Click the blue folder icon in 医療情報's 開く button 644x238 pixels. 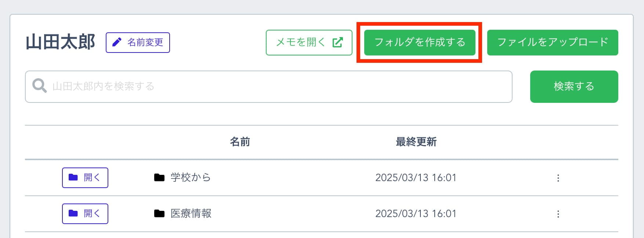tap(73, 213)
